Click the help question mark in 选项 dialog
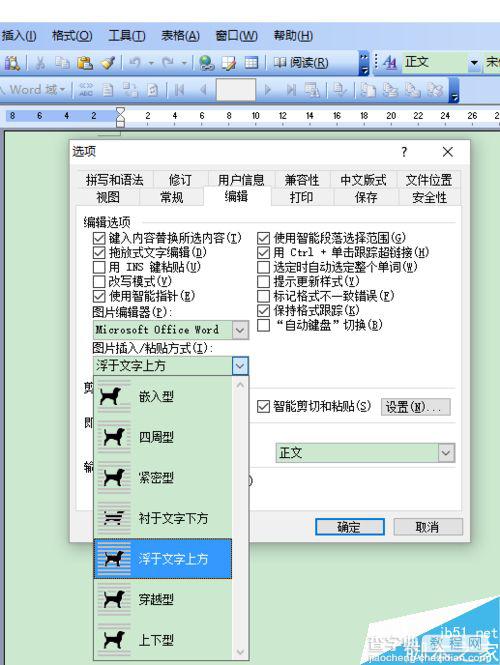 pos(404,152)
